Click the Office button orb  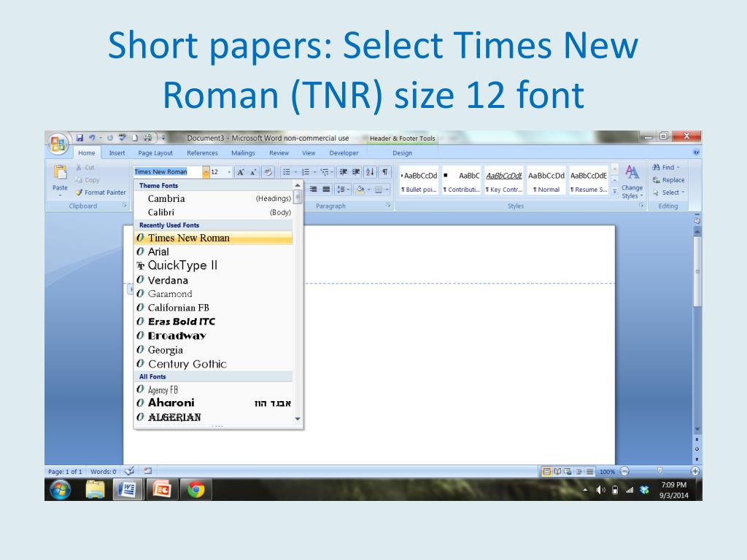point(58,144)
